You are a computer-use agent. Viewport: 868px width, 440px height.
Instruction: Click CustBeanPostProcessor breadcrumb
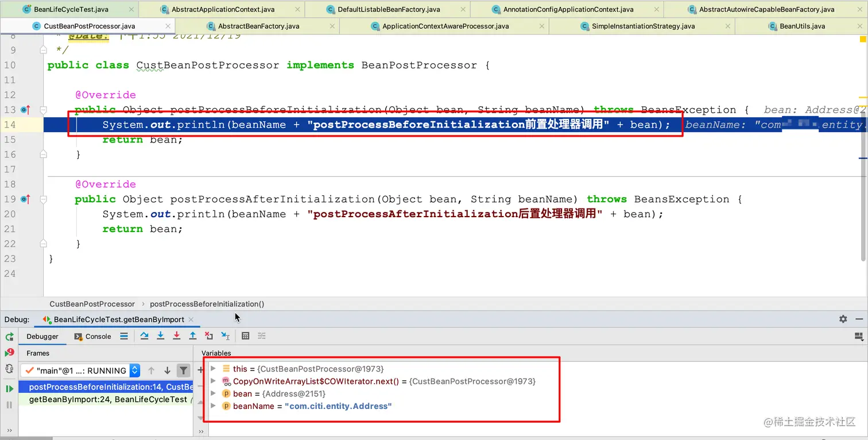(x=92, y=304)
